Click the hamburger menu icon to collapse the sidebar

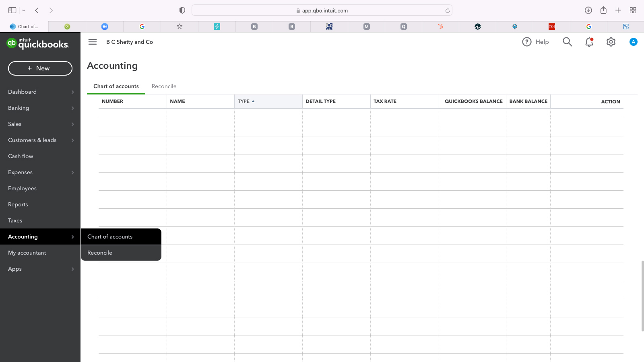click(93, 42)
